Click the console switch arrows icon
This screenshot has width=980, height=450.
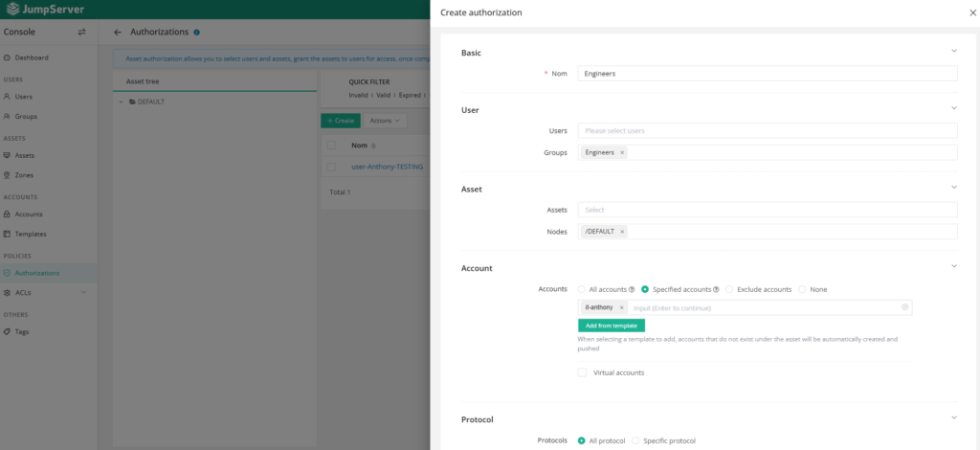[81, 32]
